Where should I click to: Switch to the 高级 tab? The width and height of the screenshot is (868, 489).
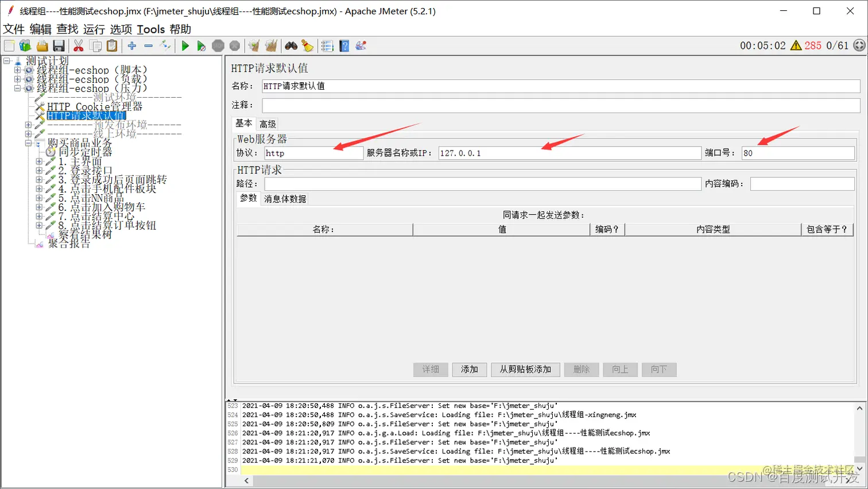pos(268,124)
